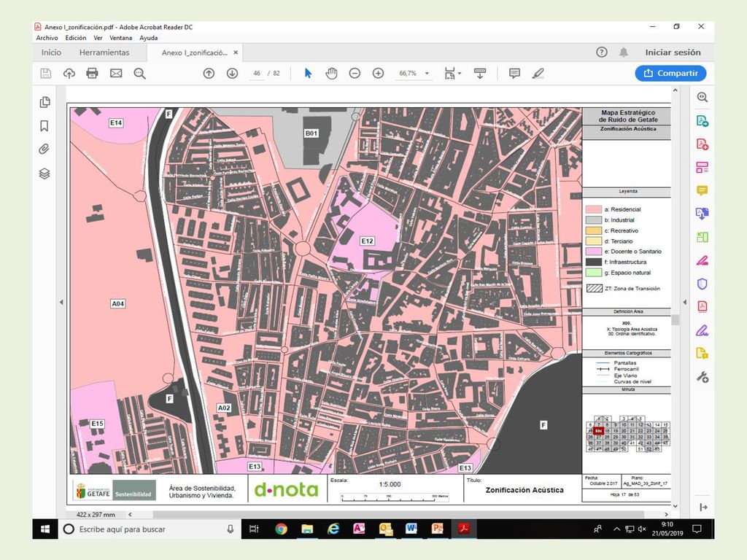Open layers panel
Viewport: 747px width, 560px height.
44,174
